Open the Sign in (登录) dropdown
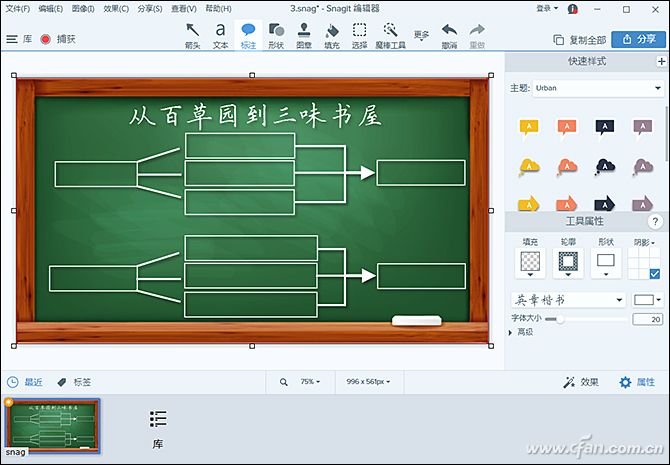670x465 pixels. pos(547,8)
